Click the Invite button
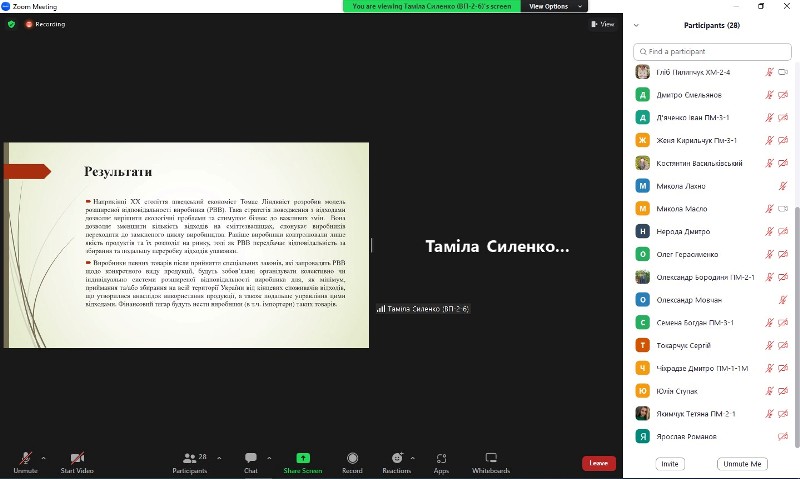Screen dimensions: 800x479 [x=669, y=464]
